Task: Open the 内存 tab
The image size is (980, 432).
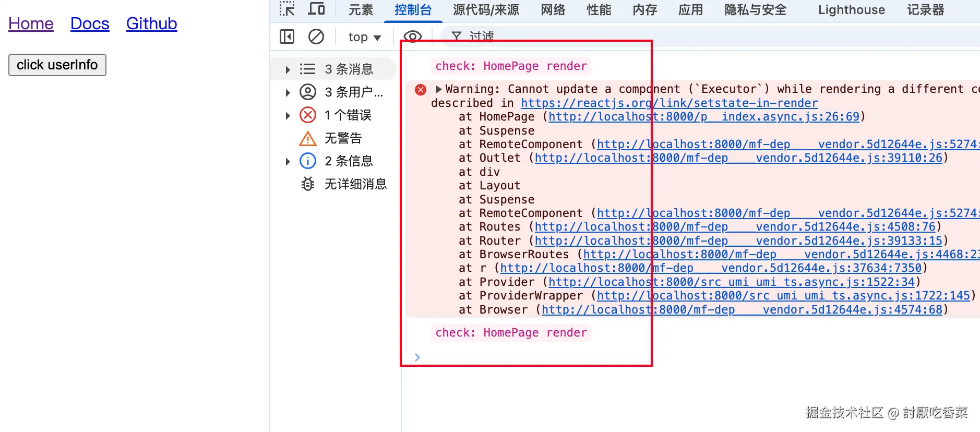Action: click(x=645, y=10)
